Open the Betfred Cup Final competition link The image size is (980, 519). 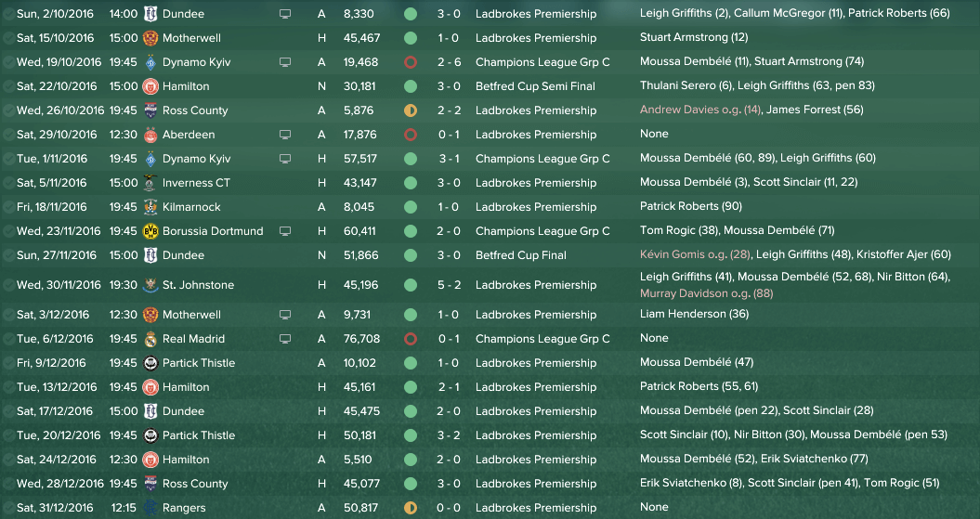pos(520,255)
